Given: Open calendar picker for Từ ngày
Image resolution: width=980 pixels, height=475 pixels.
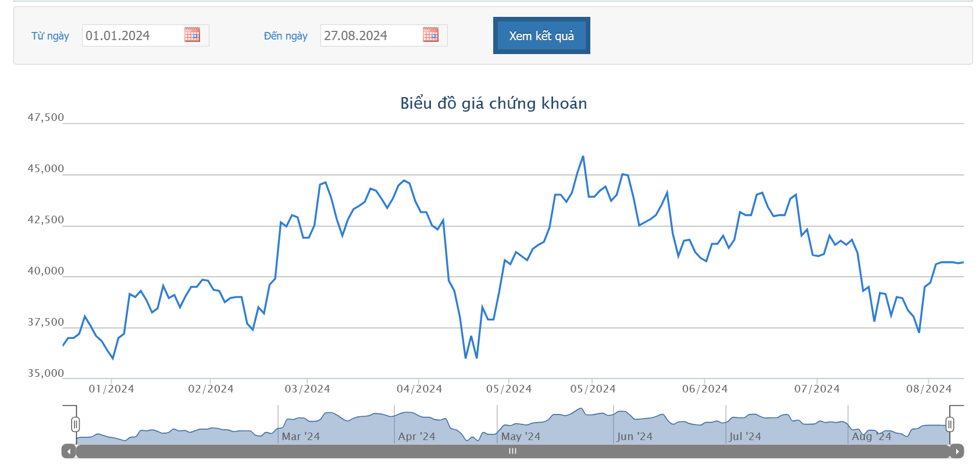Looking at the screenshot, I should click(x=192, y=35).
